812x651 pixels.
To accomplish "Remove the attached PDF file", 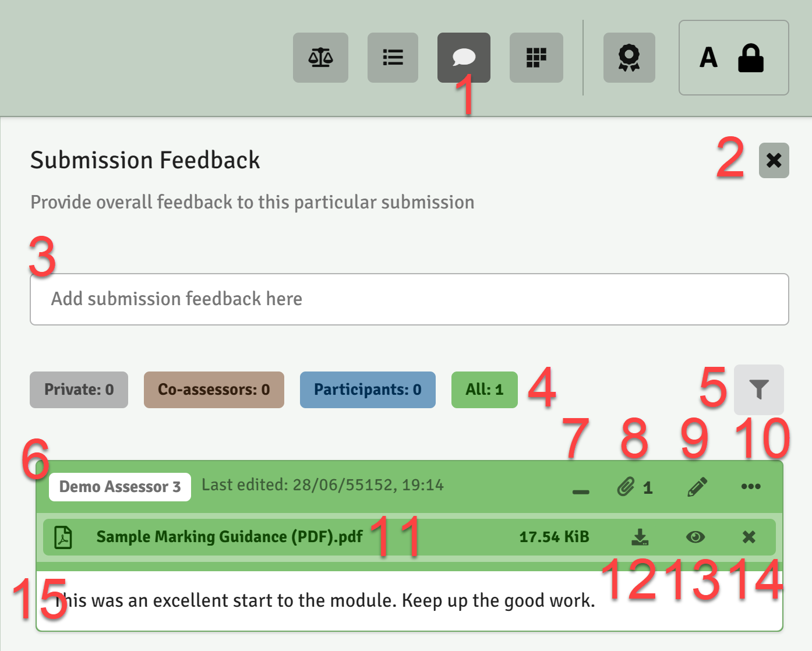I will 749,537.
